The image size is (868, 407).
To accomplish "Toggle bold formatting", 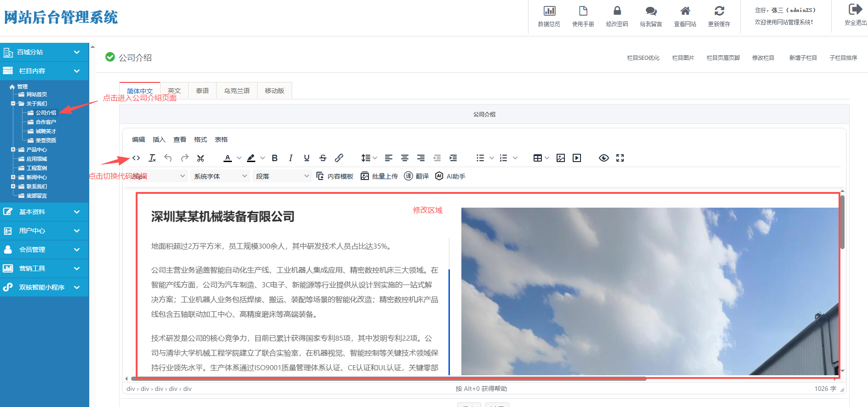I will click(275, 158).
